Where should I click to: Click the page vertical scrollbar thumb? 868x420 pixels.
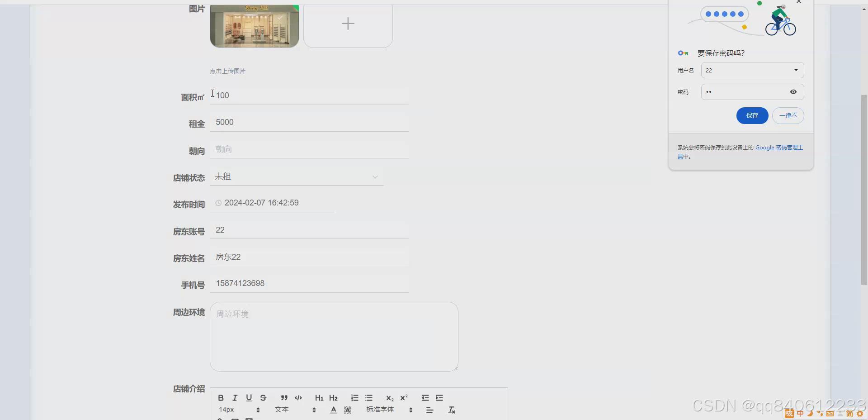point(864,190)
